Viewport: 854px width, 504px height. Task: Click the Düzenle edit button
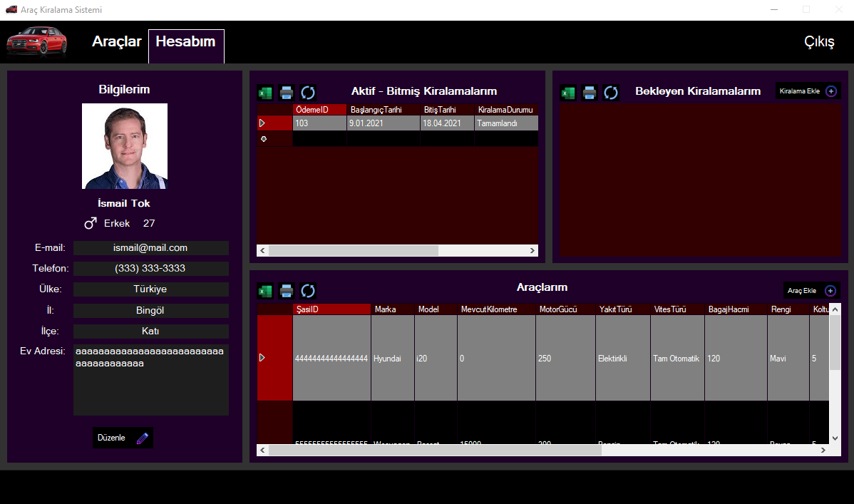tap(123, 438)
